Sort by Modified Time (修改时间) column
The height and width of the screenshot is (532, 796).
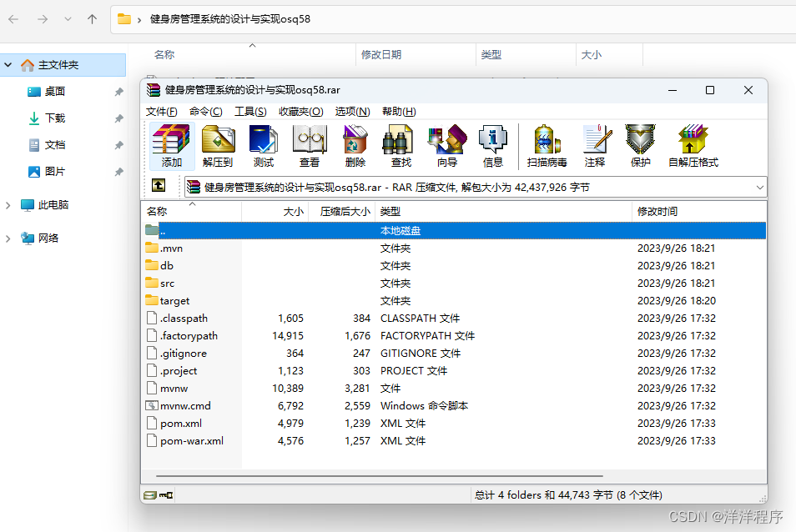pos(699,211)
